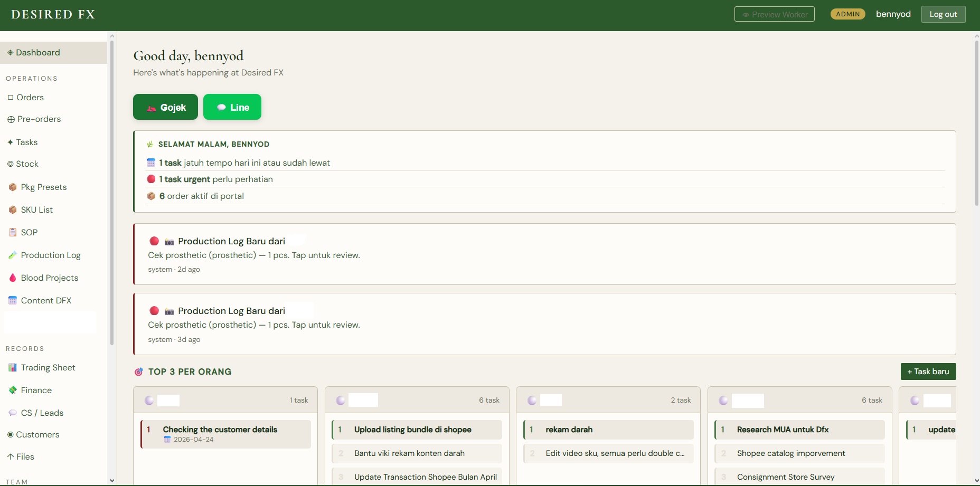Click the + Task baru button
Viewport: 980px width, 486px height.
click(x=928, y=371)
